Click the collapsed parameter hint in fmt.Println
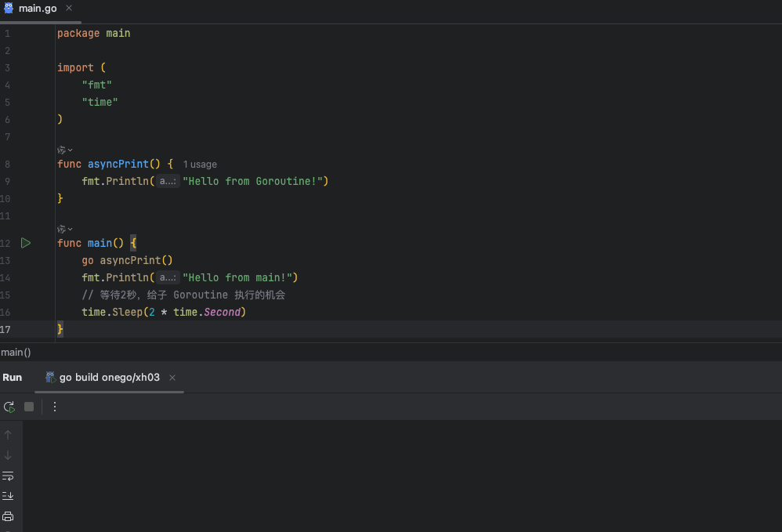782x532 pixels. [x=167, y=181]
